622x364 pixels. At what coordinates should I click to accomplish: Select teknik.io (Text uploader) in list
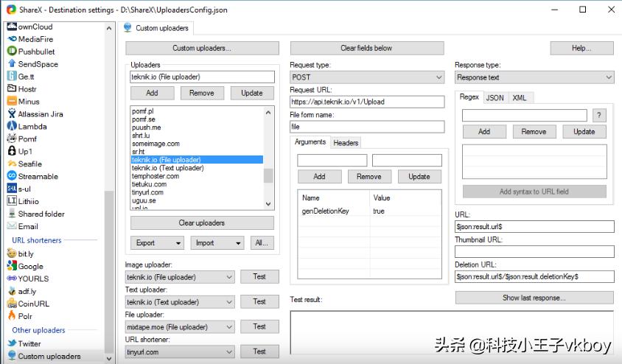[x=197, y=168]
